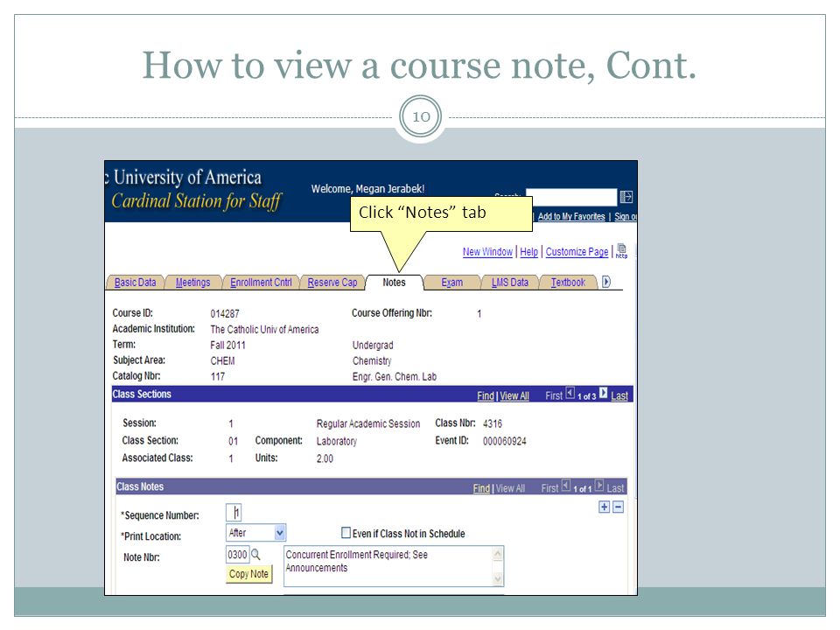Open the Basic Data tab
The height and width of the screenshot is (630, 840).
[135, 283]
